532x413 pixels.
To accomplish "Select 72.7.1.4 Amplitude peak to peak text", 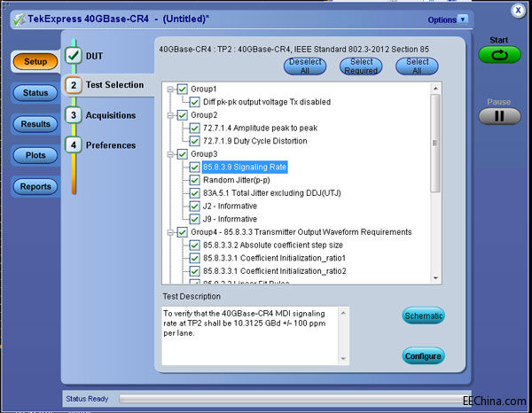I will click(x=260, y=129).
